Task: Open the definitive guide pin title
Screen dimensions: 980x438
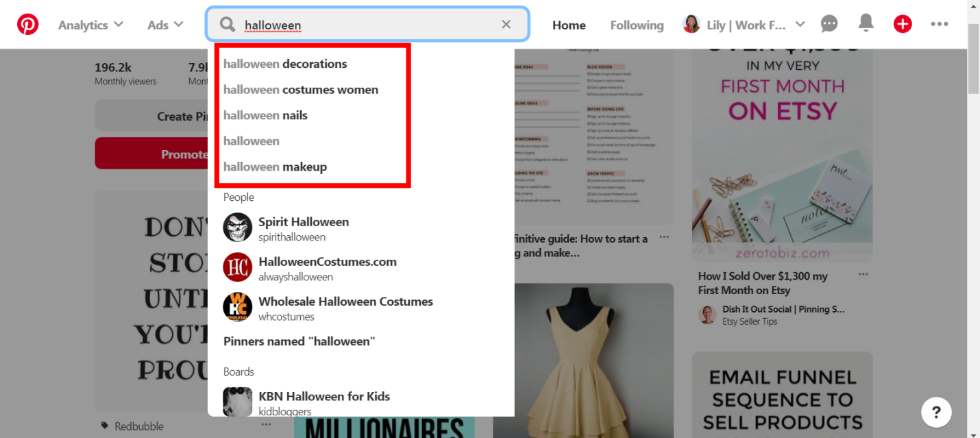Action: pos(581,246)
